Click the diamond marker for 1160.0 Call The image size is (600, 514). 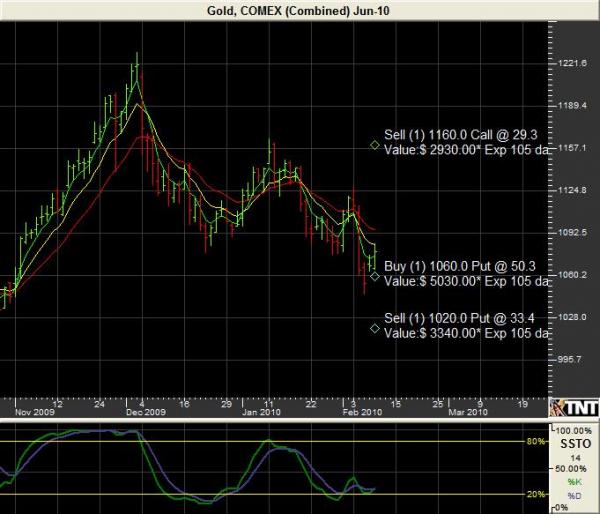375,146
